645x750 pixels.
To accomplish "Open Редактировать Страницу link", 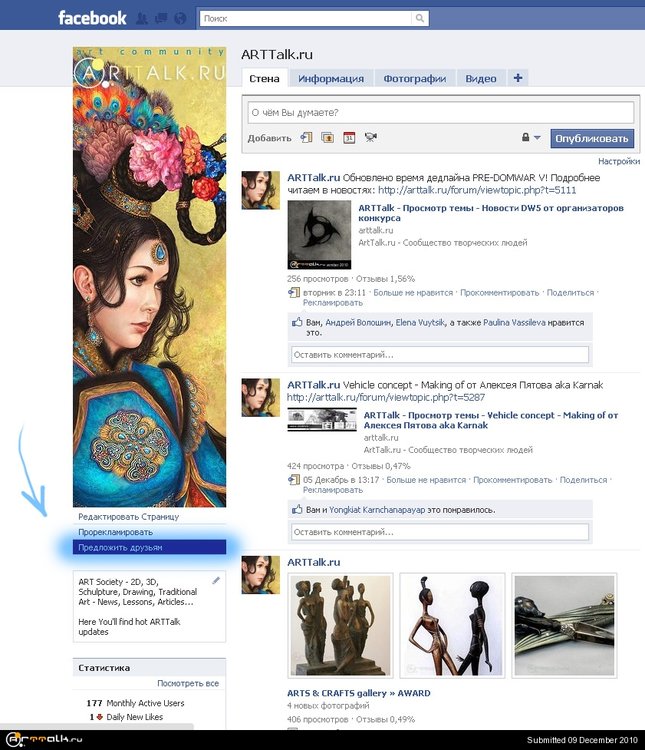I will click(128, 517).
